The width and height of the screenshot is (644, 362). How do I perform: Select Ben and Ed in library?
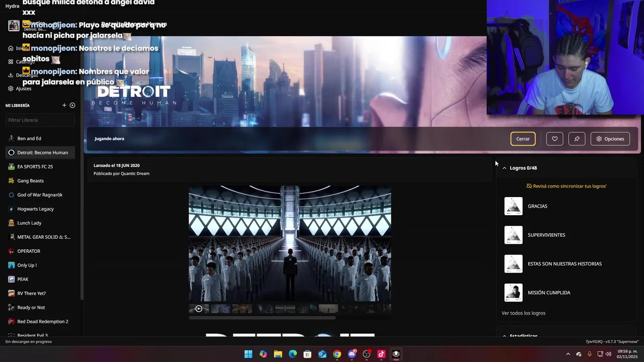[x=40, y=138]
